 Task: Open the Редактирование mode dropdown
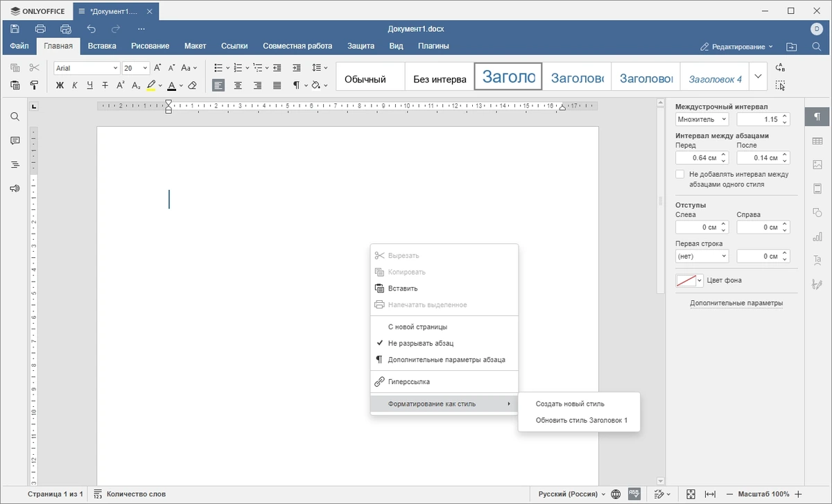pyautogui.click(x=736, y=46)
